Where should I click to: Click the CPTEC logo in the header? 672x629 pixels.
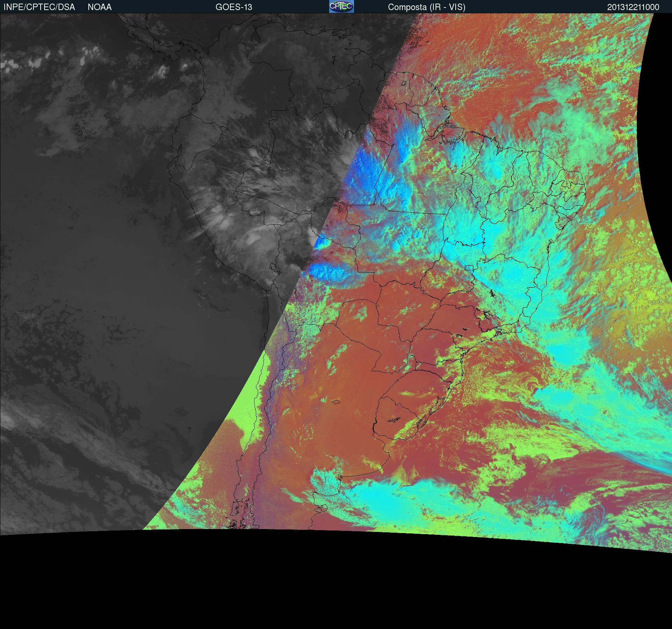pyautogui.click(x=341, y=6)
